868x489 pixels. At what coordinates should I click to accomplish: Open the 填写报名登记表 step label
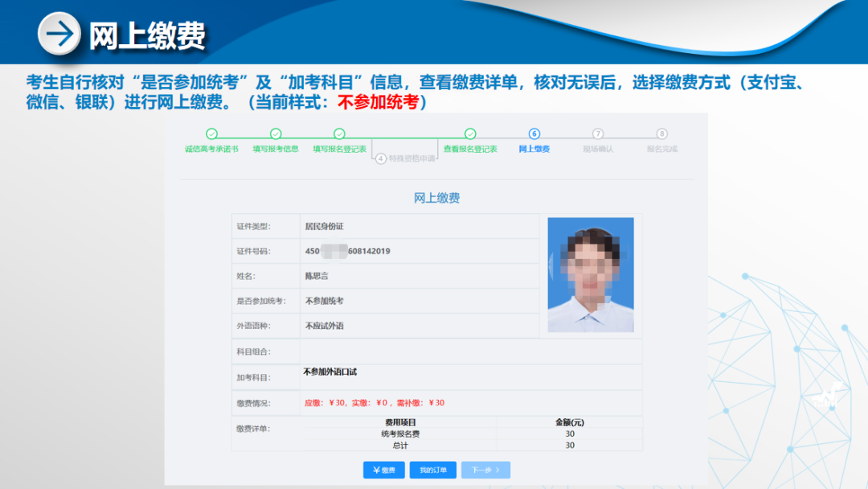click(339, 149)
